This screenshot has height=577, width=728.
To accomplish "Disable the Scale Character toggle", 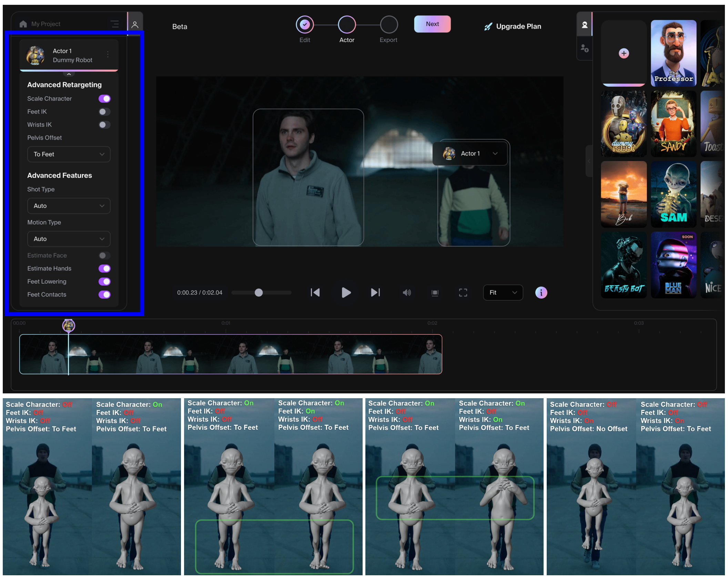I will [104, 99].
